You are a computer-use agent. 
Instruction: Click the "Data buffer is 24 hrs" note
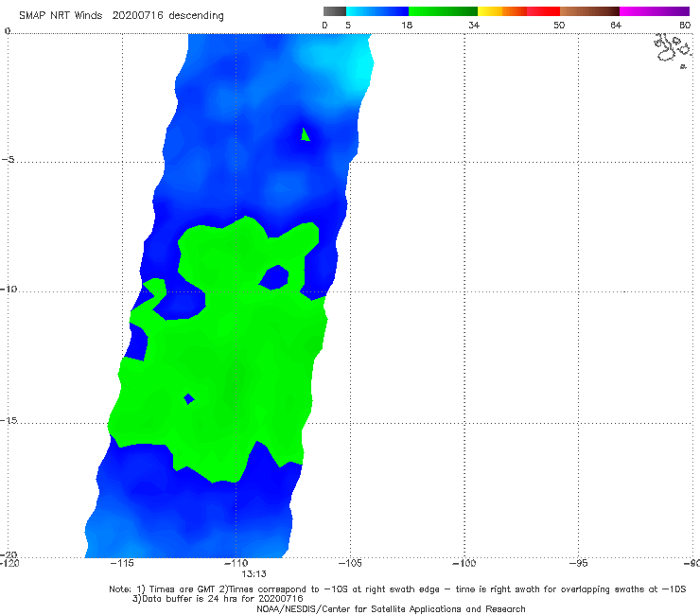coord(218,599)
